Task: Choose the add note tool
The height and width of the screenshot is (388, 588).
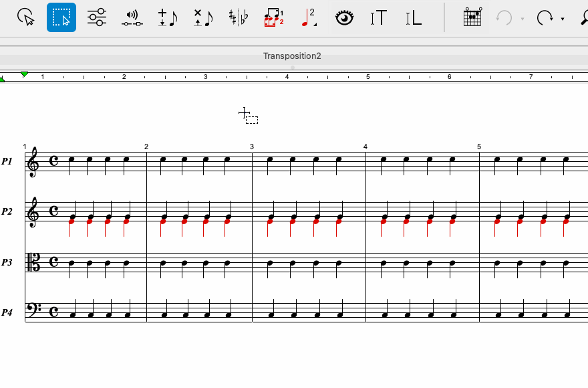Action: point(167,17)
